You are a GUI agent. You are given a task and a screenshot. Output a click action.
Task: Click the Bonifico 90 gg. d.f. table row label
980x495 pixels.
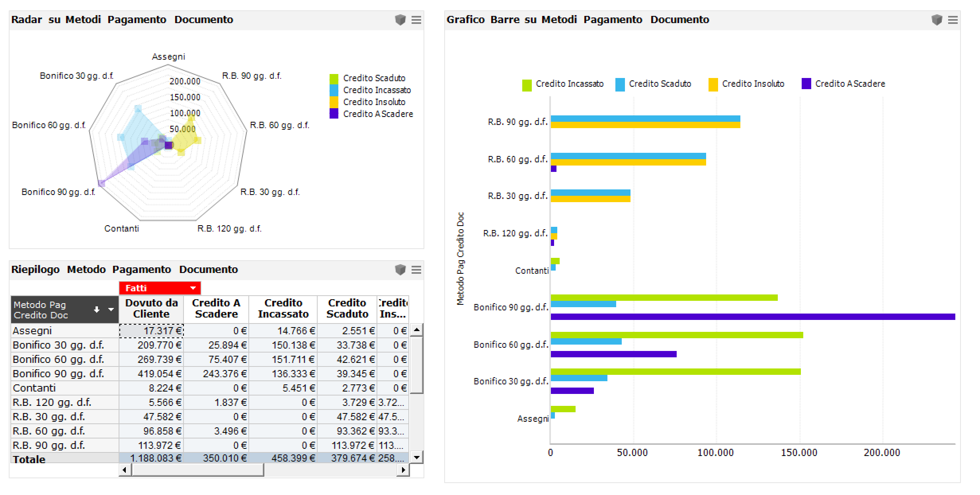(x=58, y=374)
